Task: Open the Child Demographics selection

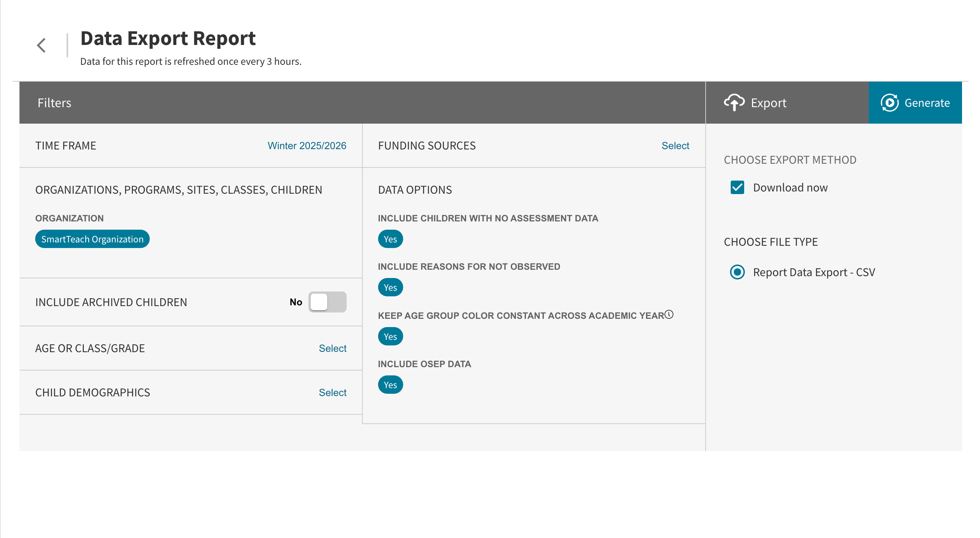Action: (332, 392)
